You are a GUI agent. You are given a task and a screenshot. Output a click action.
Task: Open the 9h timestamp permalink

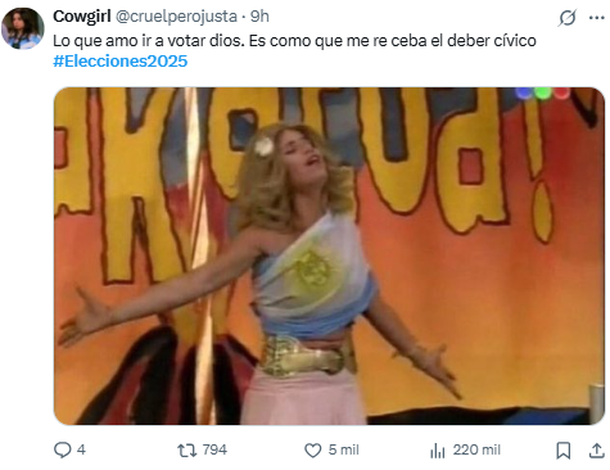(259, 17)
